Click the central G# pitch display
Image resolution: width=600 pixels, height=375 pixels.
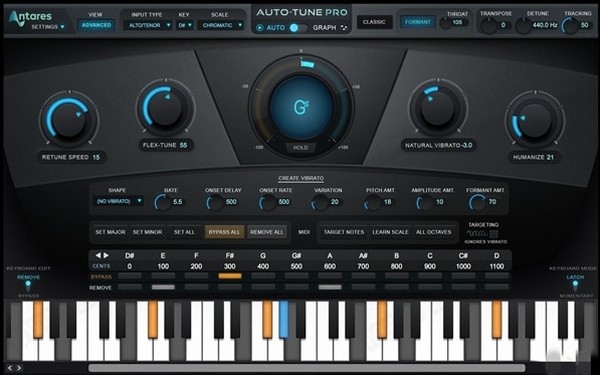(301, 107)
